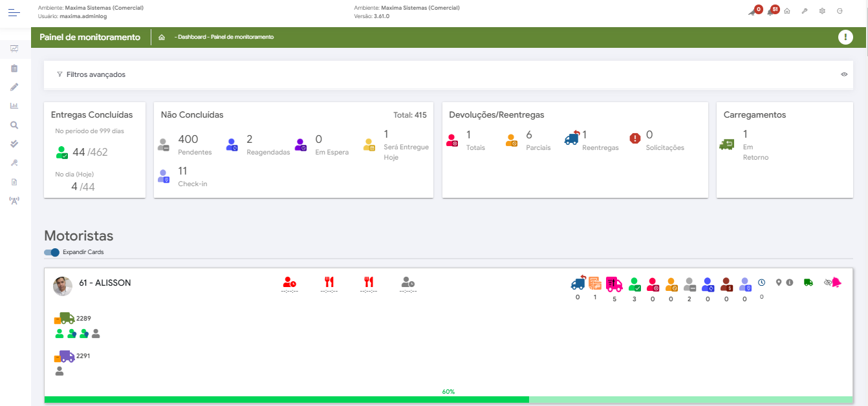Viewport: 868px width, 406px height.
Task: Click the antenna broadcast icon in sidebar
Action: (14, 201)
